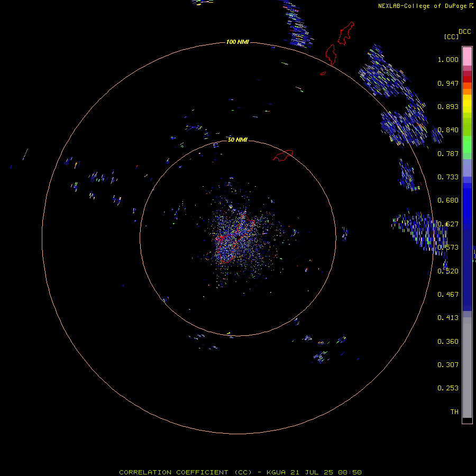Click the 0.520 scale value

pos(448,271)
